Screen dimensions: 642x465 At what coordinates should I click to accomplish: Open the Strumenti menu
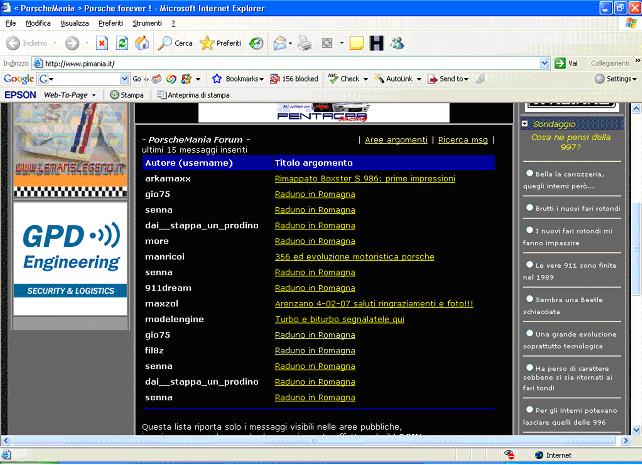click(147, 23)
